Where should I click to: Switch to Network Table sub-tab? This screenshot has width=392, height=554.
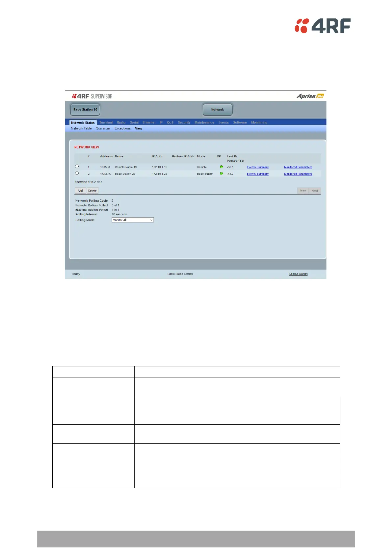click(81, 128)
